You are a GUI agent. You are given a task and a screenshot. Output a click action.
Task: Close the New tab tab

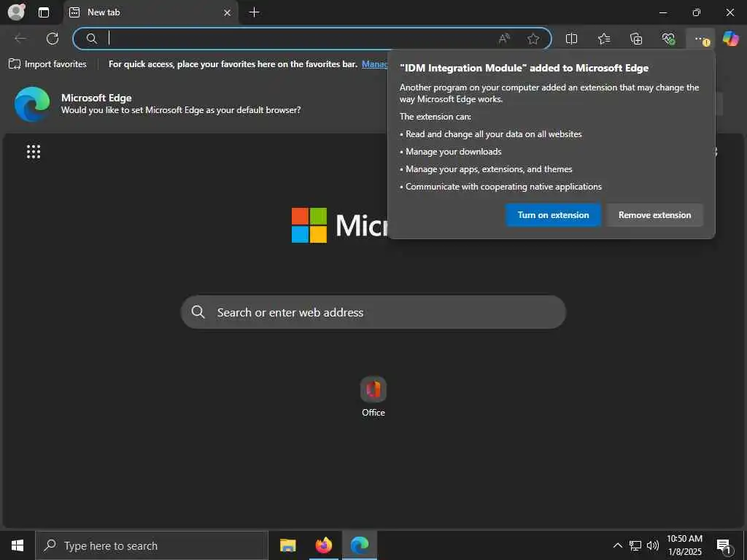(228, 13)
